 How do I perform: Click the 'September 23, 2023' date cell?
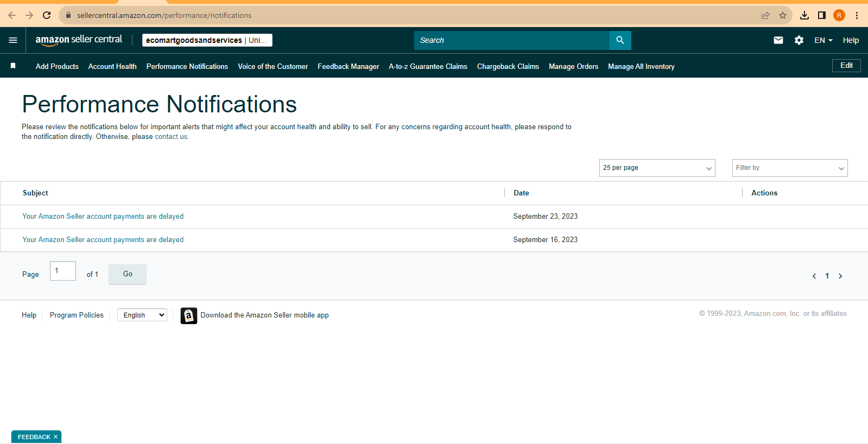pos(546,216)
